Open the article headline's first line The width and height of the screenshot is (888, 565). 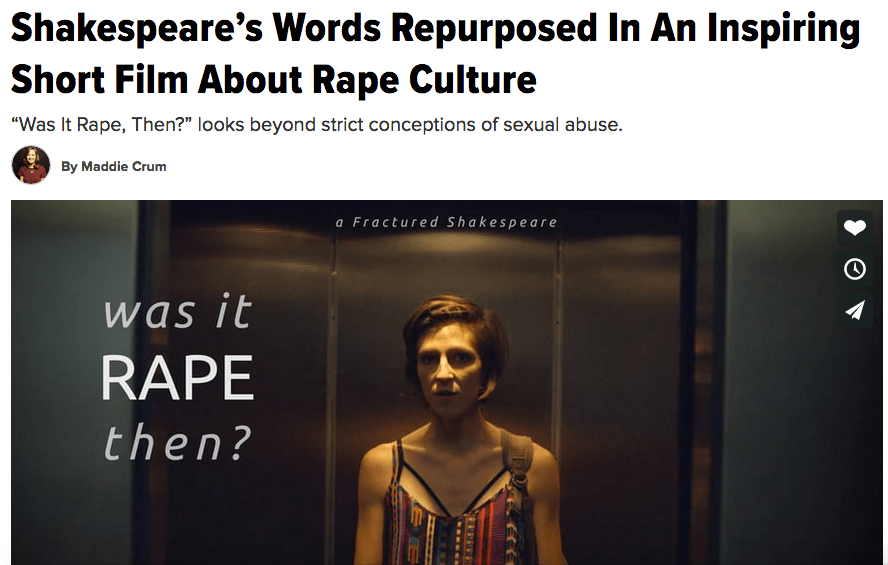435,28
